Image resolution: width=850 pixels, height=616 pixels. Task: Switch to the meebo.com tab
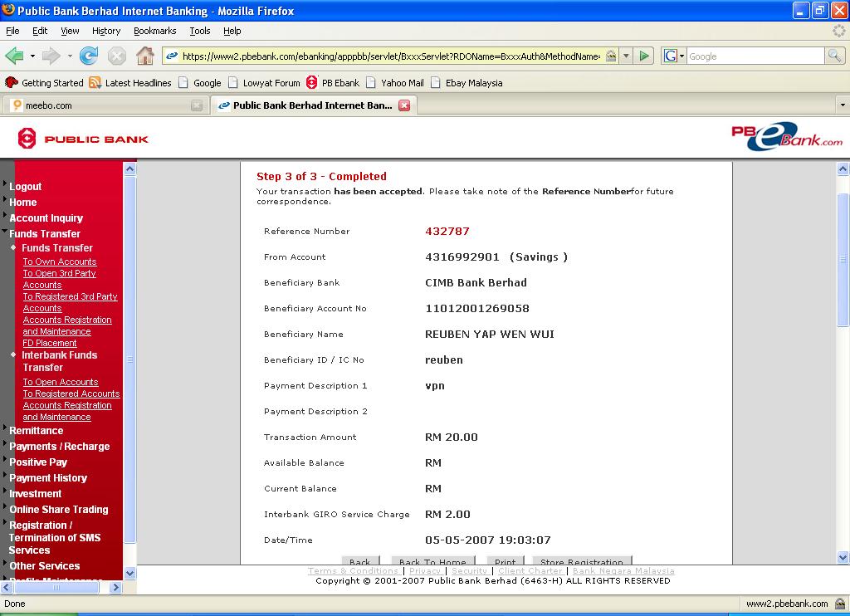tap(105, 105)
